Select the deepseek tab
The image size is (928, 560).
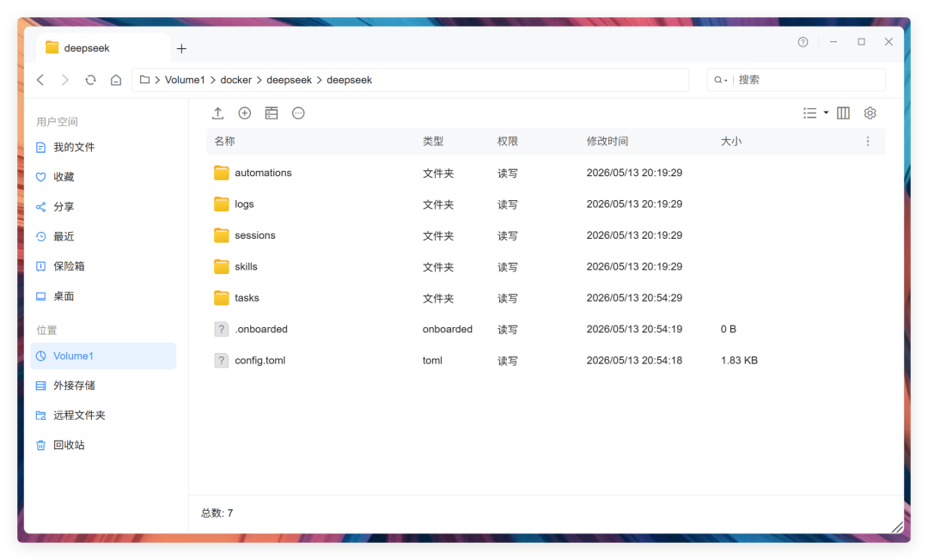[x=103, y=48]
